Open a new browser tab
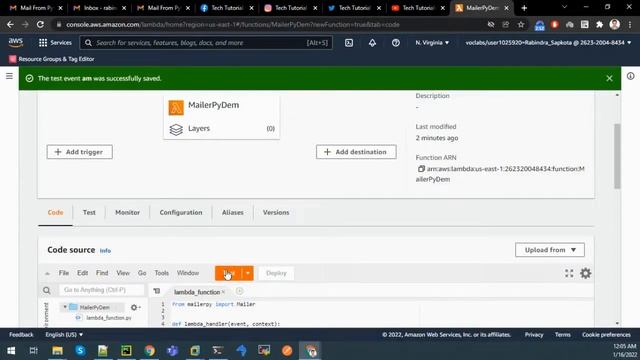This screenshot has height=360, width=640. point(524,8)
